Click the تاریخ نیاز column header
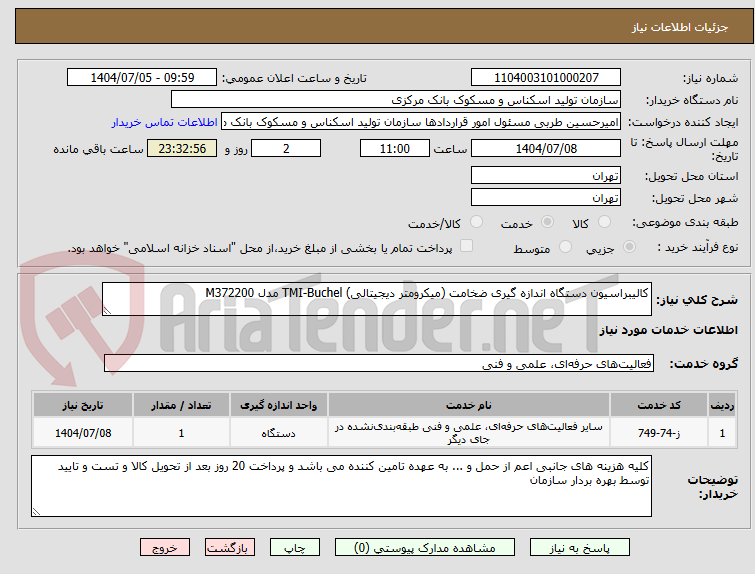 tap(83, 405)
